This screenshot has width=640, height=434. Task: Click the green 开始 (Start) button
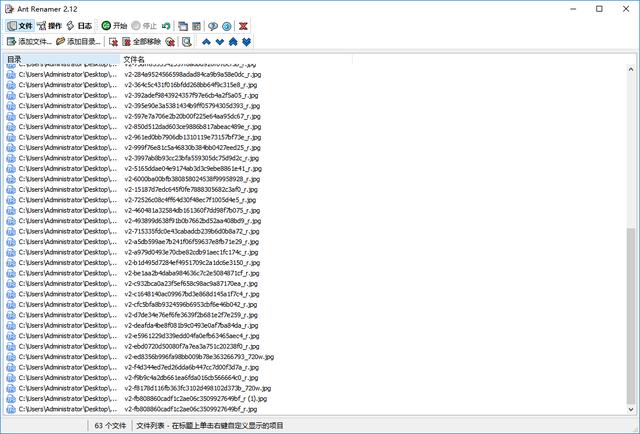coord(114,26)
